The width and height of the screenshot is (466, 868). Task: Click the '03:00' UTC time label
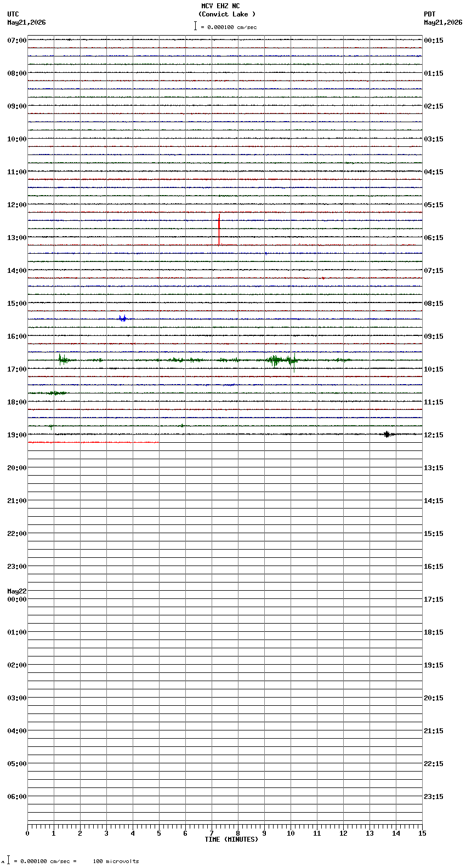(17, 698)
